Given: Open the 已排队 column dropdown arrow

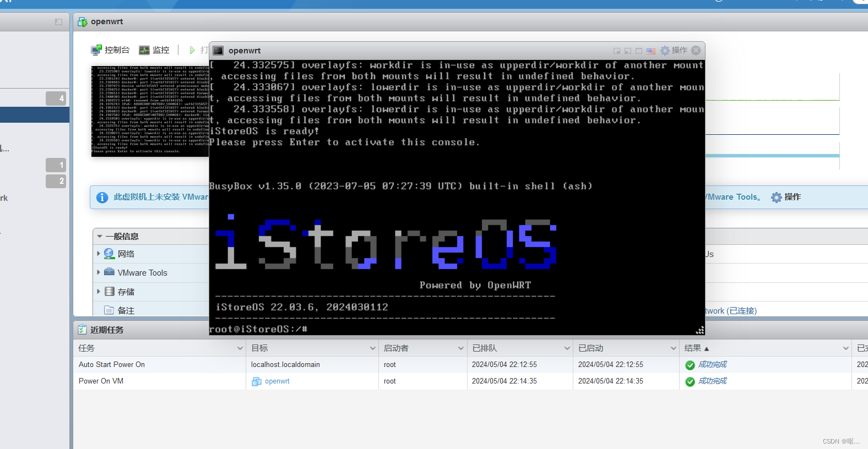Looking at the screenshot, I should pyautogui.click(x=567, y=348).
